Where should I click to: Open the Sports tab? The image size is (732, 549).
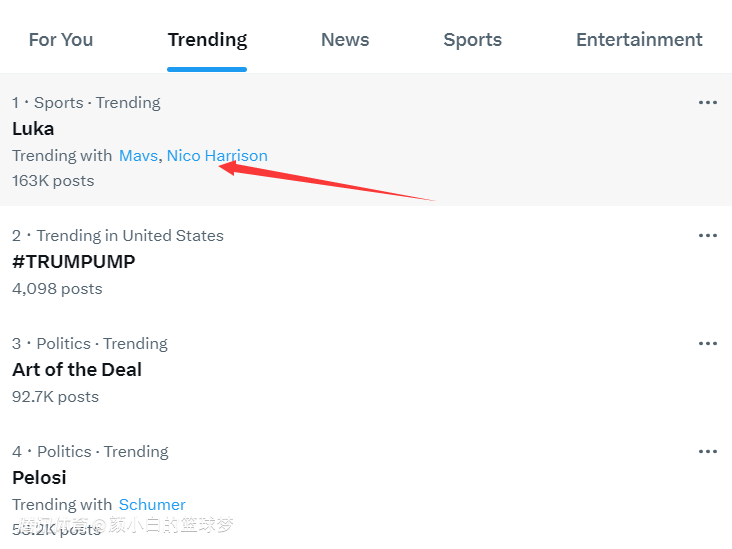point(473,40)
